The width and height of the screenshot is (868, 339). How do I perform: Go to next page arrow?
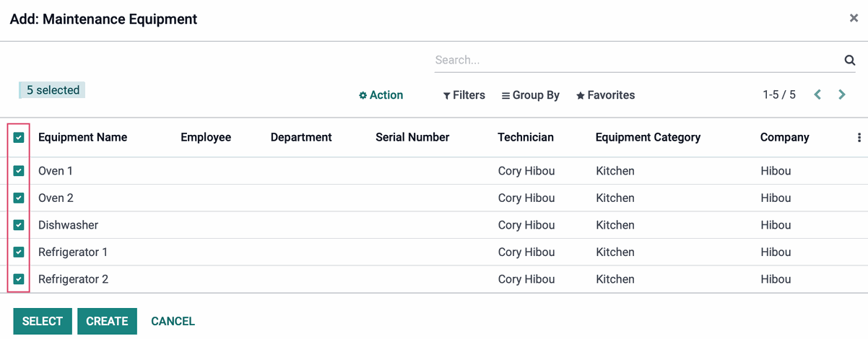[842, 94]
